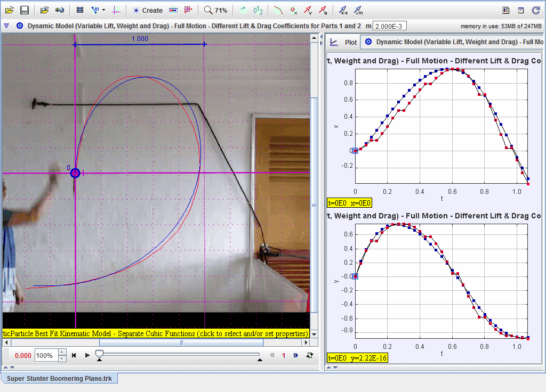The width and height of the screenshot is (546, 392).
Task: Open the zoom level 71% control
Action: point(215,10)
